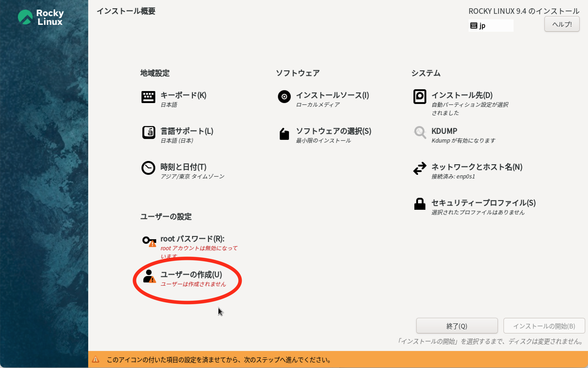The width and height of the screenshot is (588, 368).
Task: Open root パスワード(R) settings
Action: pos(192,239)
